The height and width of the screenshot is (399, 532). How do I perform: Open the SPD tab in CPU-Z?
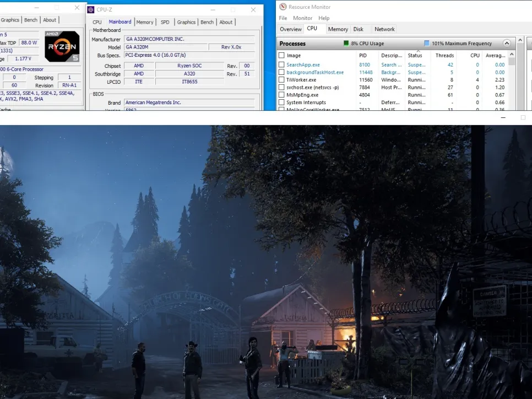(165, 22)
